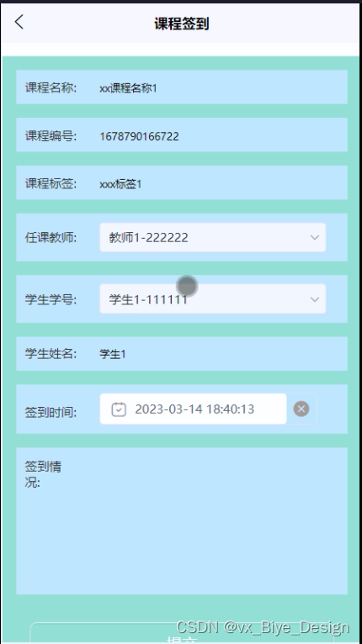Open the 学生1-111111 student selector
Screen dimensions: 362x644
pyautogui.click(x=213, y=299)
